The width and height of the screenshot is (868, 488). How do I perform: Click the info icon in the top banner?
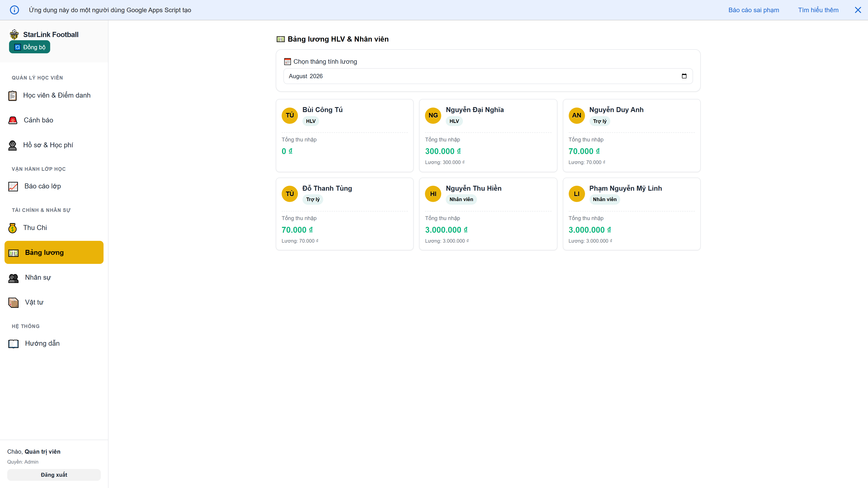click(14, 10)
